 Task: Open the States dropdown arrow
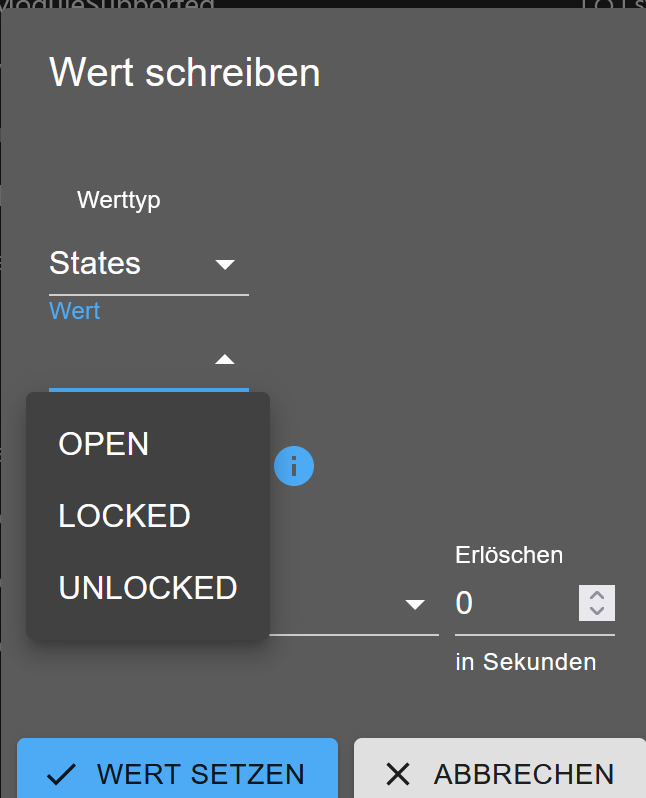(x=224, y=264)
